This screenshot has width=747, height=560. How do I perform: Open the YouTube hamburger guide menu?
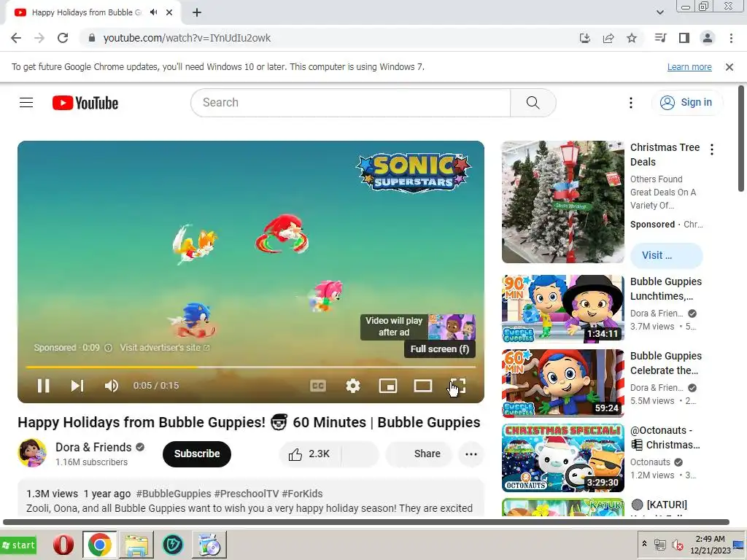tap(26, 102)
